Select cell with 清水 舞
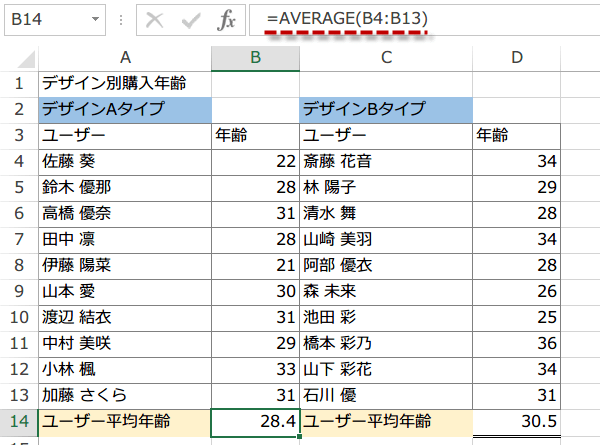This screenshot has height=445, width=600. [x=386, y=214]
